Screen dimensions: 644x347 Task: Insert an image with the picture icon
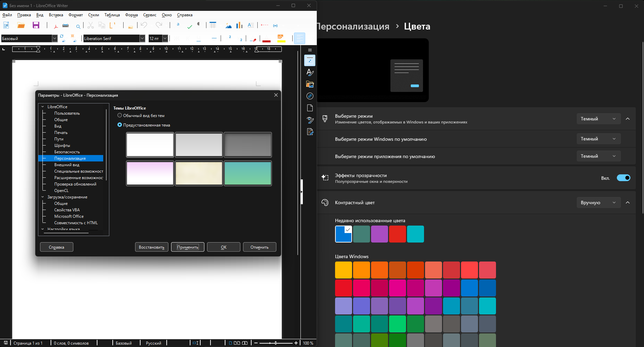[x=228, y=25]
